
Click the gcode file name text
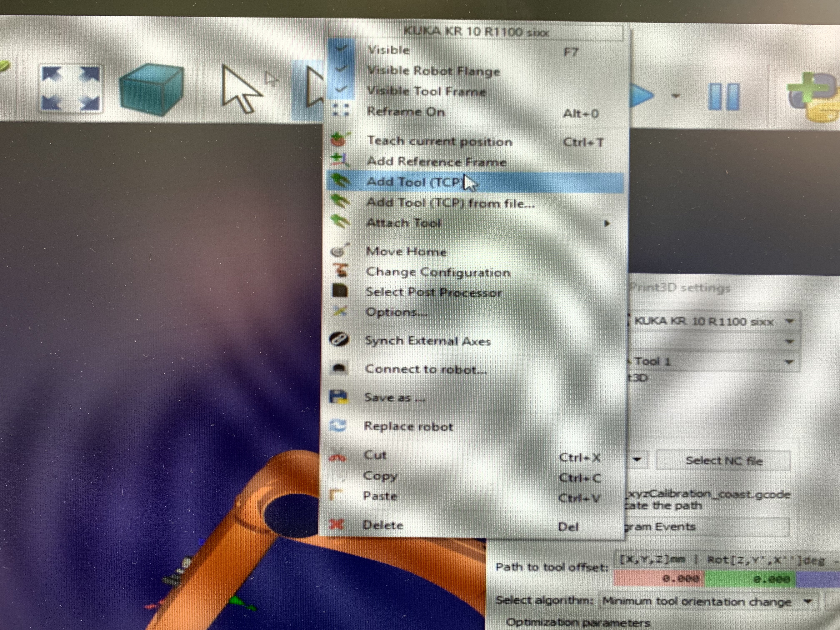708,494
